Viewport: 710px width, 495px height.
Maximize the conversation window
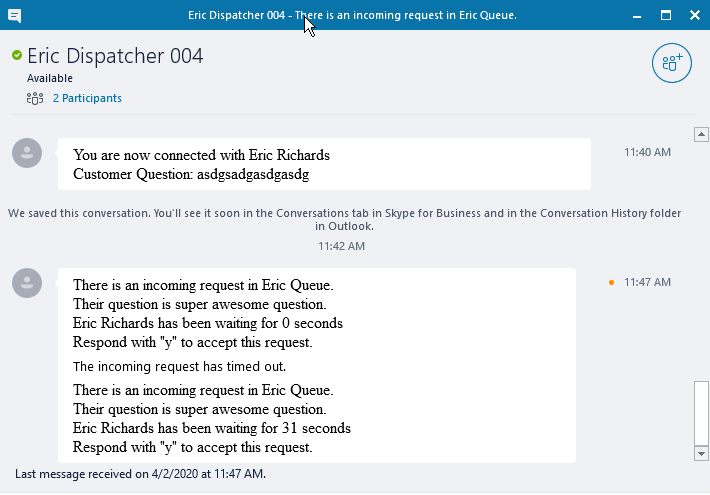pos(666,15)
